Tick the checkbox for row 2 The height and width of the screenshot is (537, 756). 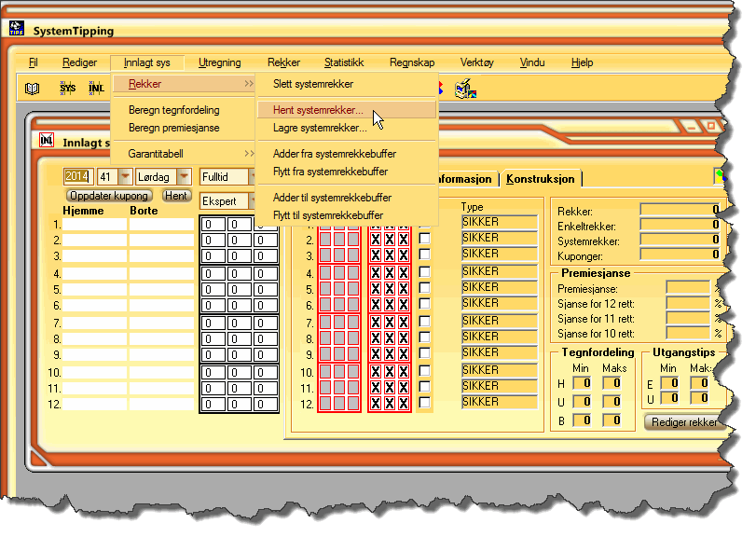(424, 239)
